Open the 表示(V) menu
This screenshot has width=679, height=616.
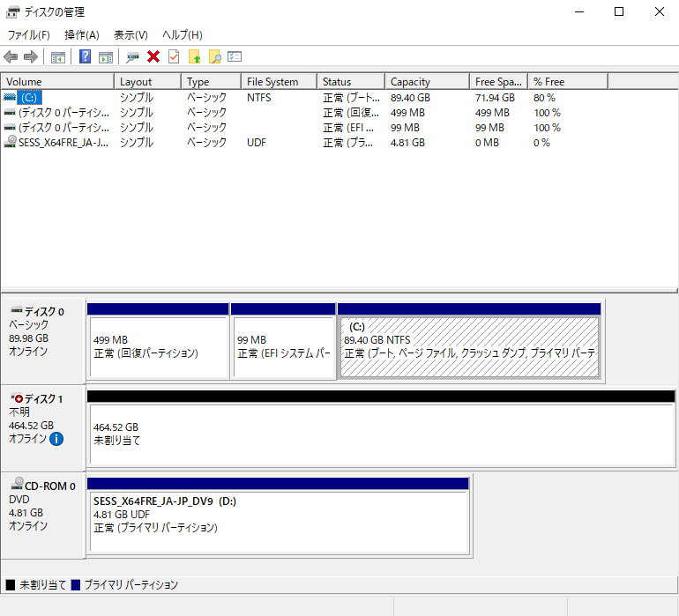131,34
